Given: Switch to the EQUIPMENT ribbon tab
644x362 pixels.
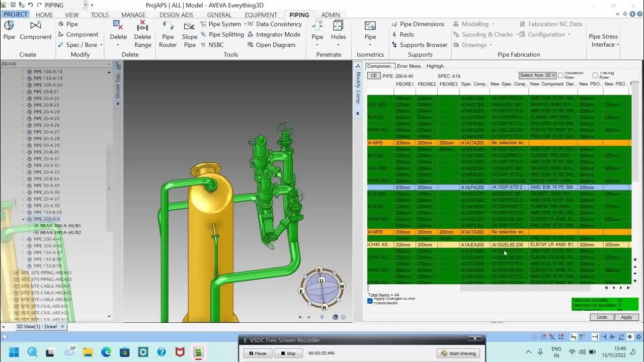Looking at the screenshot, I should click(x=261, y=15).
